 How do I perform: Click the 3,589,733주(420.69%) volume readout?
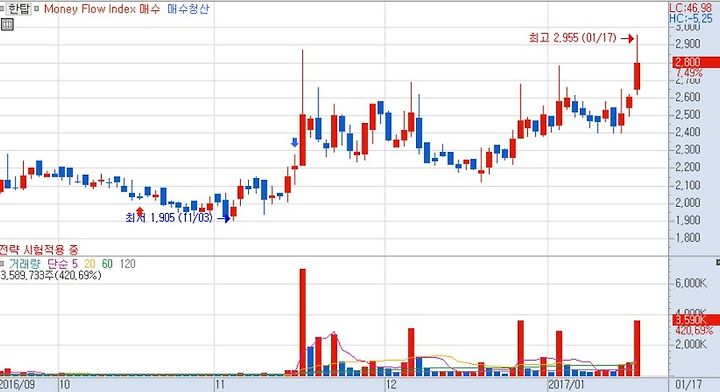[x=51, y=275]
